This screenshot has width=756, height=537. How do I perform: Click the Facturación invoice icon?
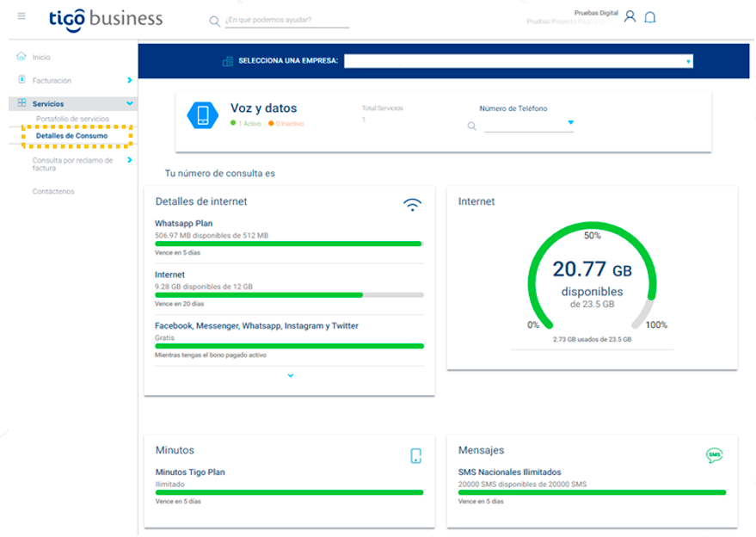coord(22,80)
